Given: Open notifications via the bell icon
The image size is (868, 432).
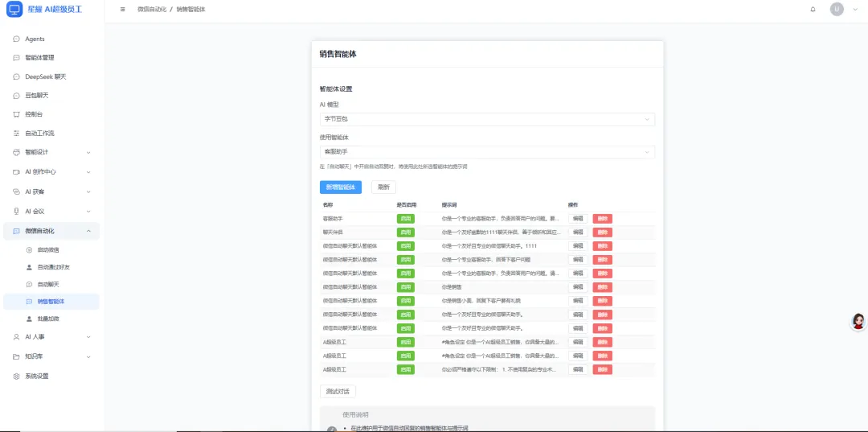Looking at the screenshot, I should tap(813, 10).
